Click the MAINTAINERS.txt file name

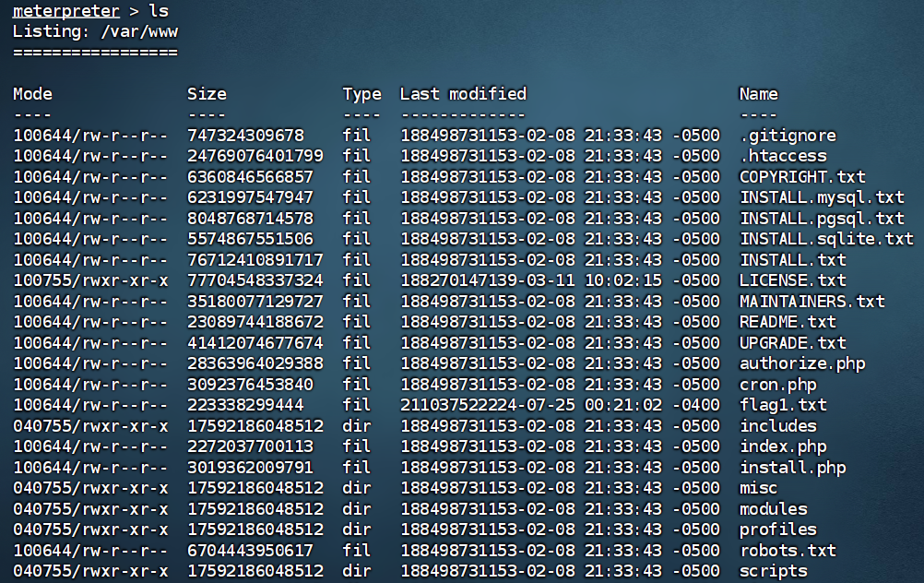(811, 302)
